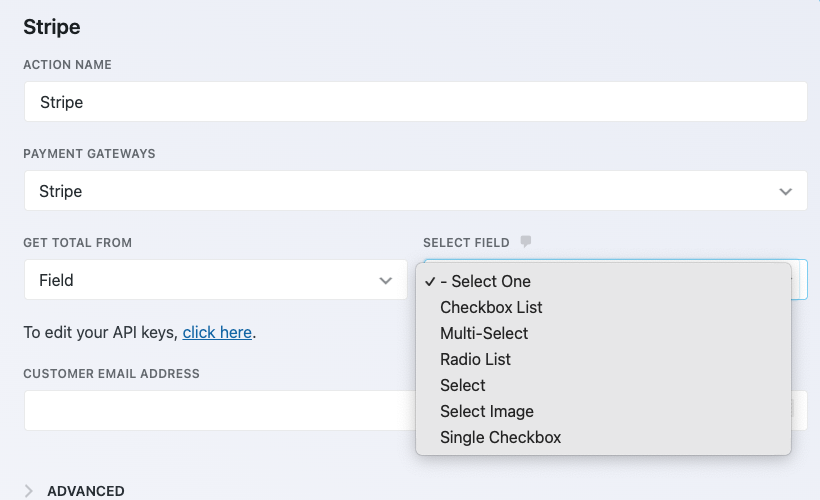The height and width of the screenshot is (500, 820).
Task: Click the Stripe heading text
Action: coord(52,27)
